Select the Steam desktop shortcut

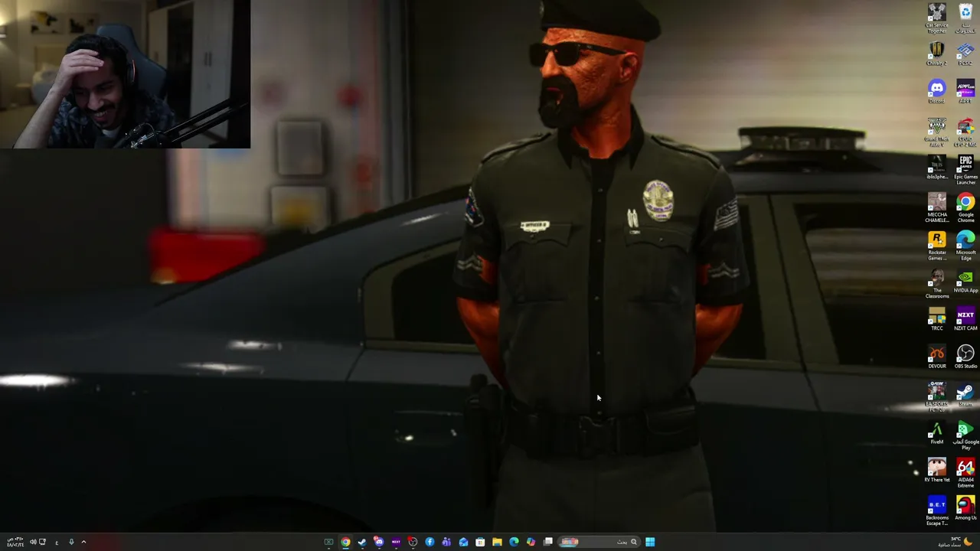coord(965,395)
